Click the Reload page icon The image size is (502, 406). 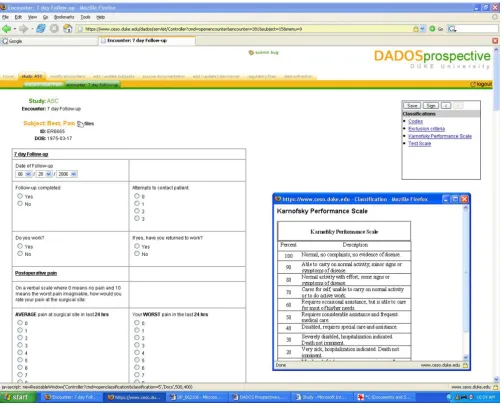(41, 29)
